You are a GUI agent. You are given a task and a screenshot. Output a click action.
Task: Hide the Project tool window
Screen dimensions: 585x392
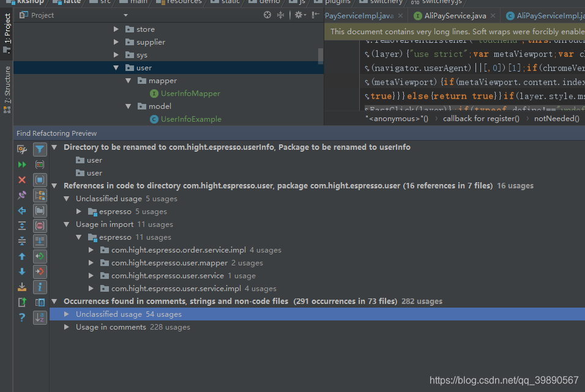click(315, 15)
